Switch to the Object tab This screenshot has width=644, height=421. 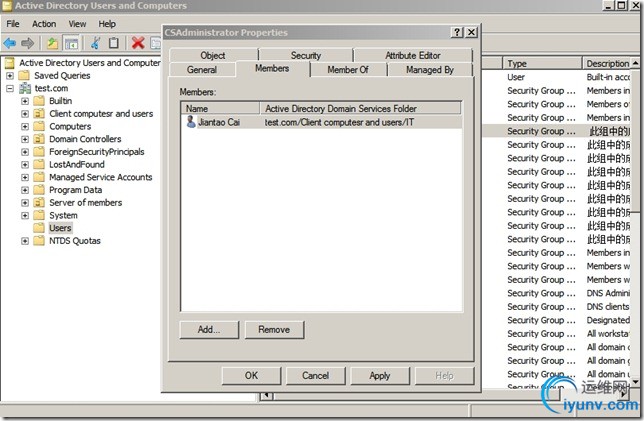pos(213,55)
